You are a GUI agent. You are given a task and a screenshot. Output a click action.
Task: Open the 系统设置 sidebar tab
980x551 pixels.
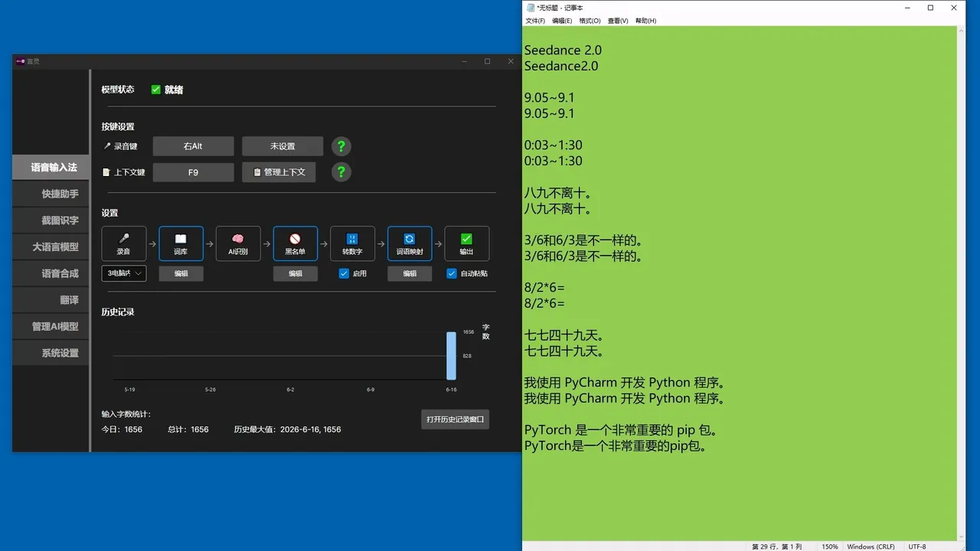pyautogui.click(x=51, y=353)
